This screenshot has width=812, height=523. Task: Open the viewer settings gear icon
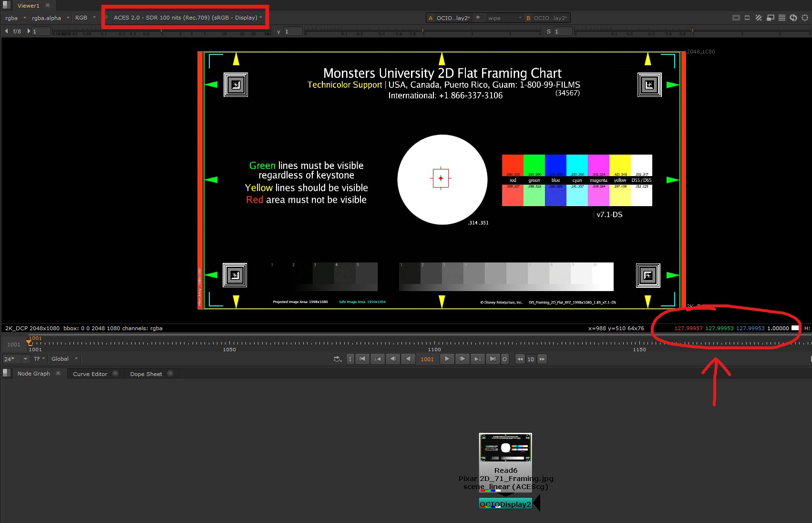click(x=805, y=18)
